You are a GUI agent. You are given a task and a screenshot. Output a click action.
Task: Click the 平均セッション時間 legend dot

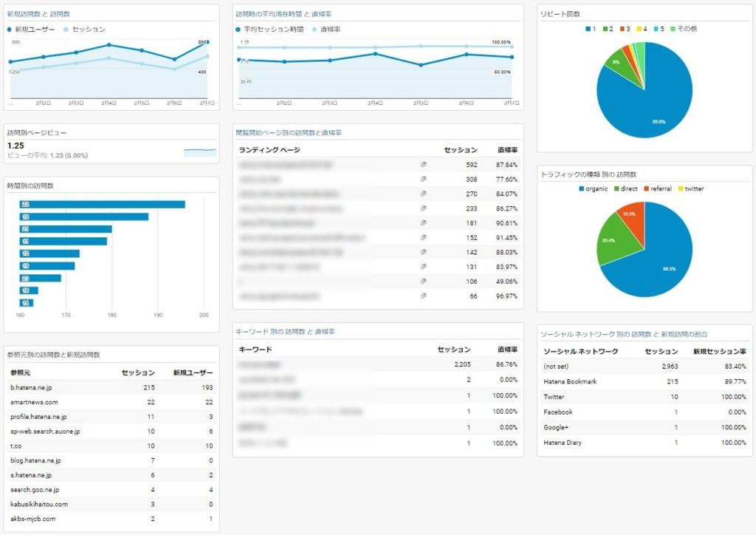[238, 30]
